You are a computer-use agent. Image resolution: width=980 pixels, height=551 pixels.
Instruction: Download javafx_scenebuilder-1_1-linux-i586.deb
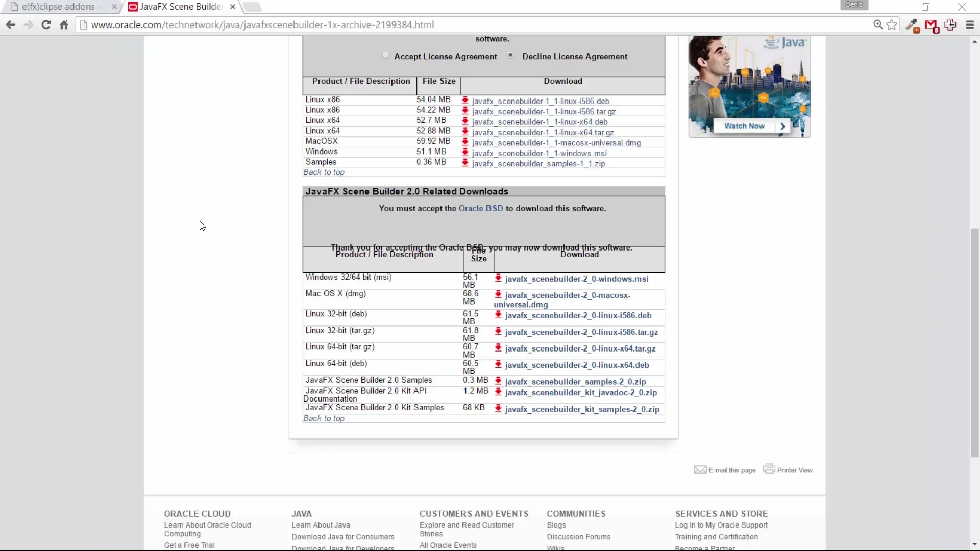point(541,101)
